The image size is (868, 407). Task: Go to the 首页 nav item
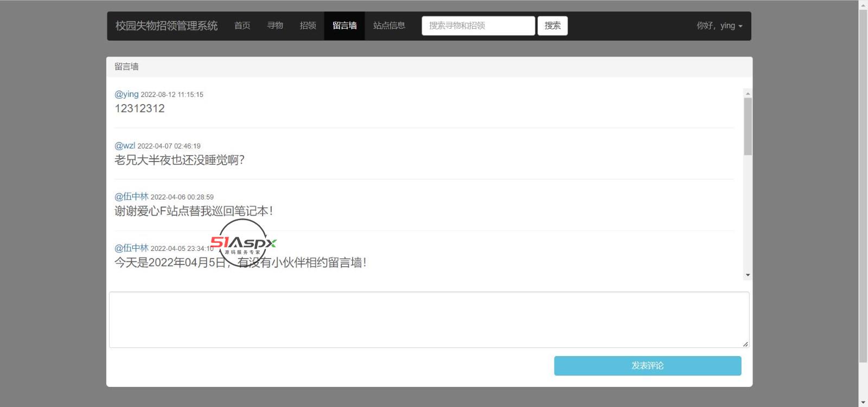242,25
